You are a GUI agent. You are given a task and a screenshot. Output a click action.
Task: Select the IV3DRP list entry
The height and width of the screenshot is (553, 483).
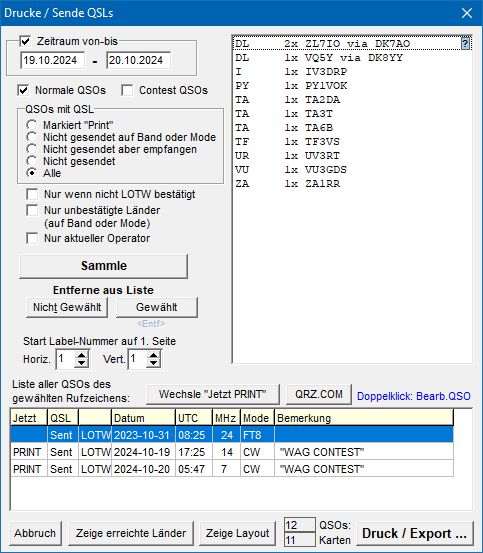(352, 72)
